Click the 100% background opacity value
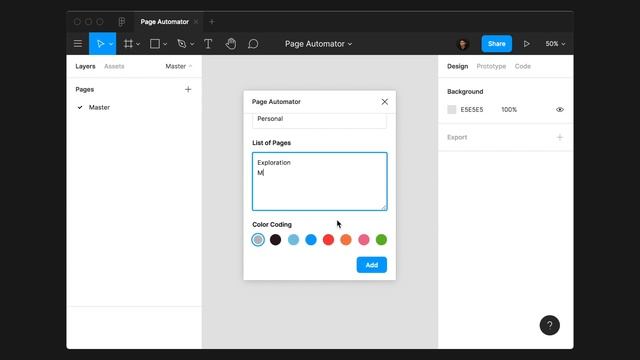Image resolution: width=640 pixels, height=360 pixels. click(x=509, y=109)
